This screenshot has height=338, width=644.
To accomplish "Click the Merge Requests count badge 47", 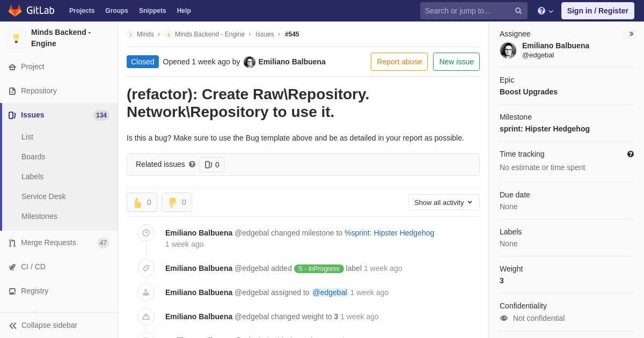I will pyautogui.click(x=103, y=243).
